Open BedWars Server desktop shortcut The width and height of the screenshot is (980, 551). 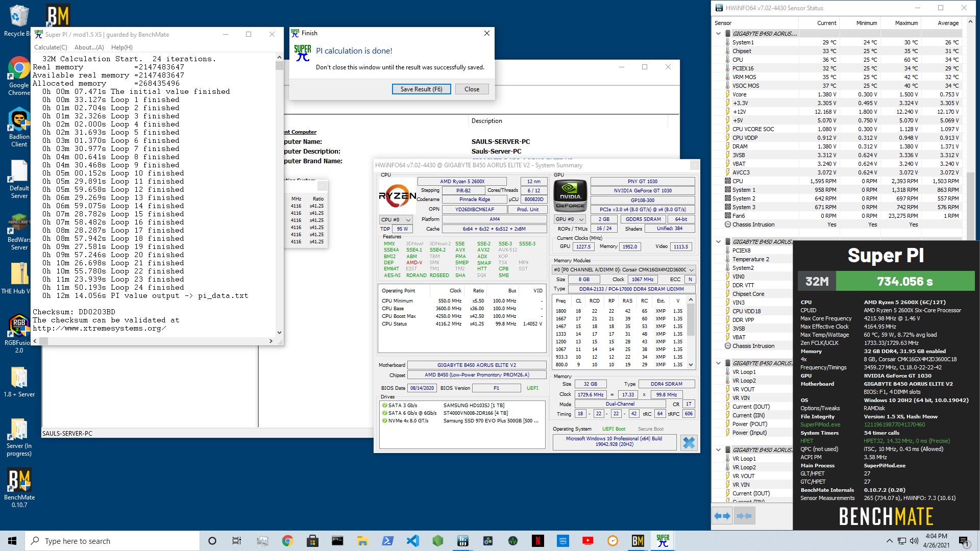pos(19,231)
